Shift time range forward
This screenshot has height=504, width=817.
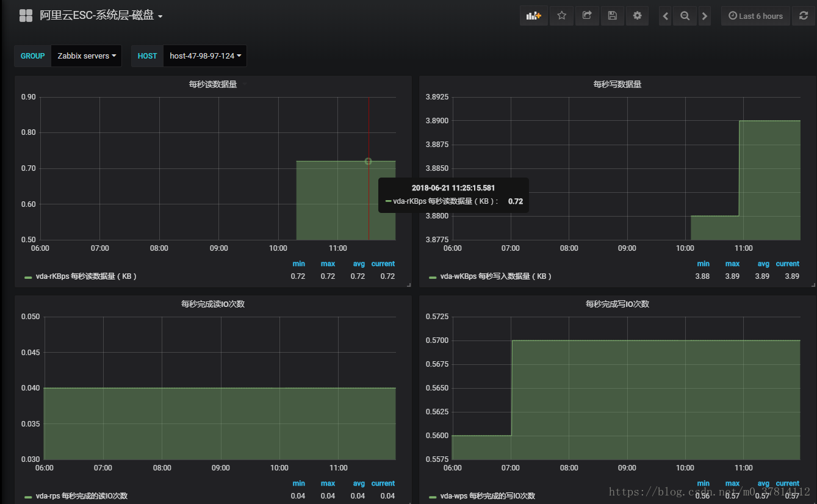click(705, 16)
